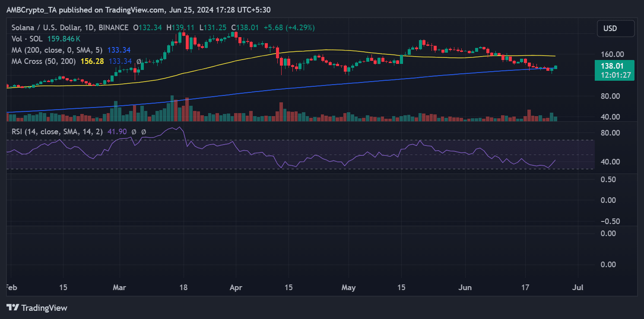Screen dimensions: 644x319
Task: Click the blue MA value 133.34 on the MA (200) row
Action: (x=119, y=50)
